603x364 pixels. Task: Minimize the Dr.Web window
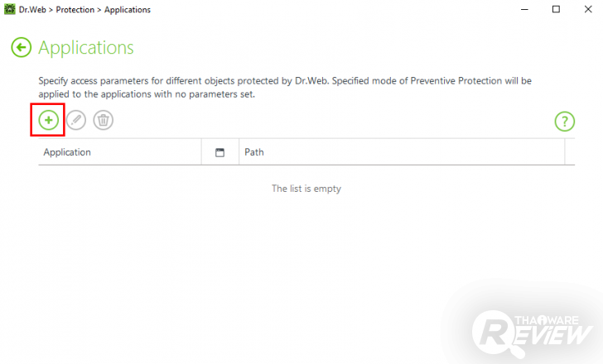coord(523,9)
